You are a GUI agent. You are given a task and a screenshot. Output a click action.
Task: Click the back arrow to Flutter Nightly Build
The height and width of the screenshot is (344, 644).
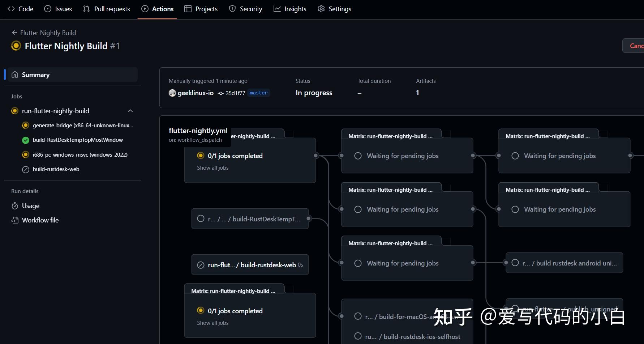click(x=14, y=32)
